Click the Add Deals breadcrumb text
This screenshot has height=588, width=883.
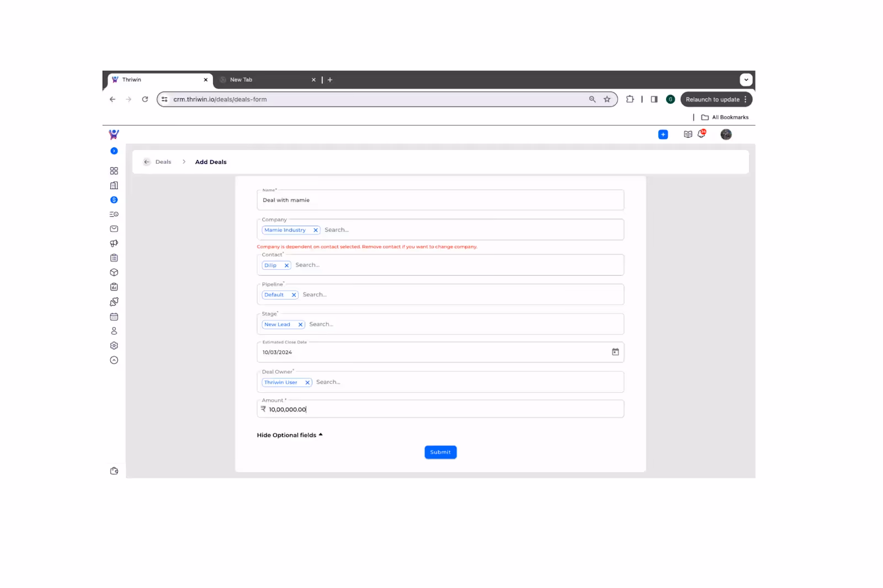211,162
